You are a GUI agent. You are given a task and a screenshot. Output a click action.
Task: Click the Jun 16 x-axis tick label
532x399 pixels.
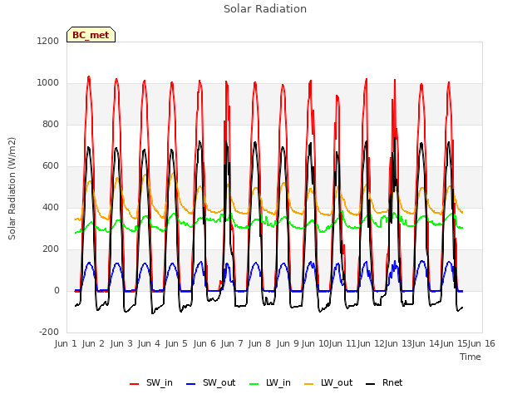481,343
